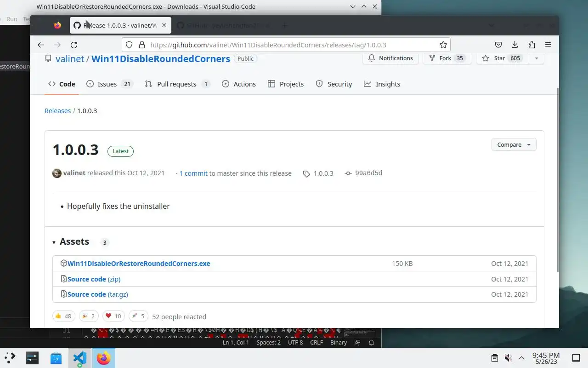Bookmark this page with star icon

(x=443, y=45)
